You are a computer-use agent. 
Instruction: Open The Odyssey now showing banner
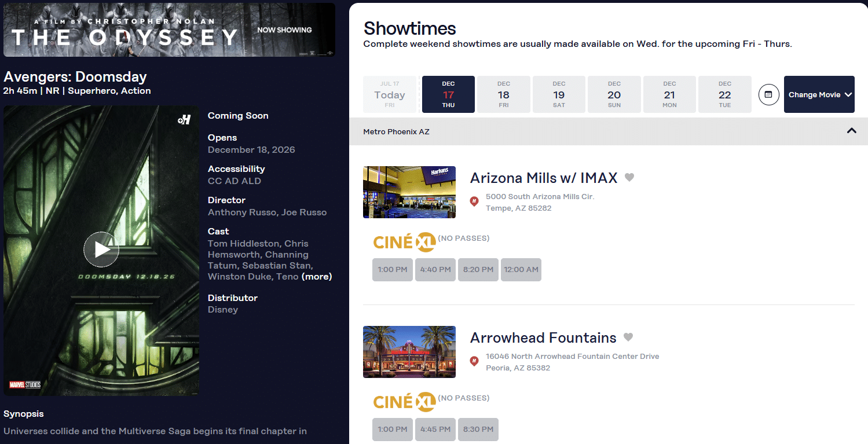(x=169, y=30)
